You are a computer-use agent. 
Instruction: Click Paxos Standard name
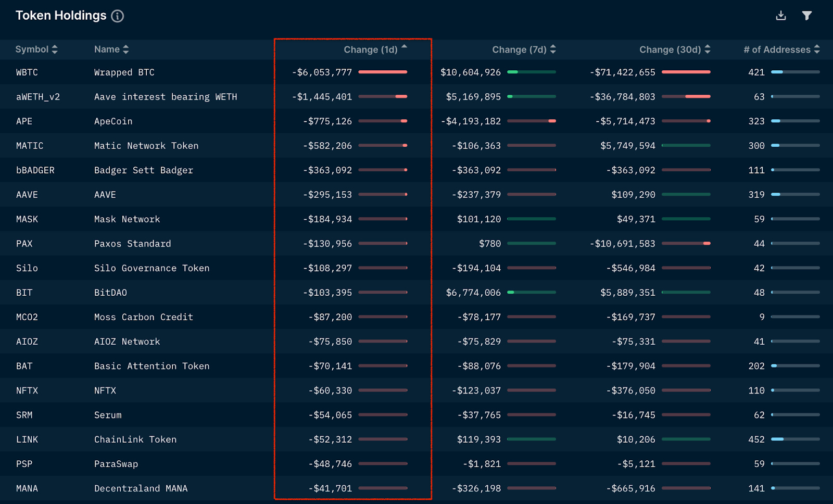click(133, 244)
